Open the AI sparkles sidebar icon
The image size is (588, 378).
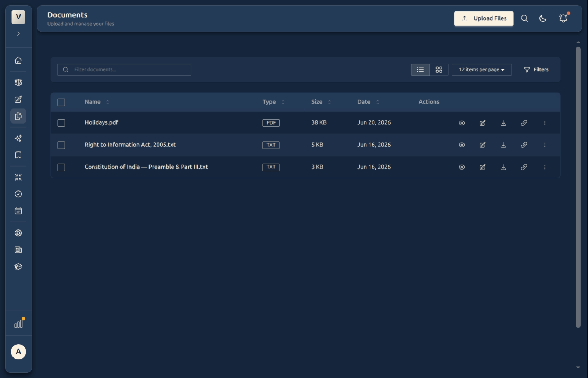pos(18,138)
